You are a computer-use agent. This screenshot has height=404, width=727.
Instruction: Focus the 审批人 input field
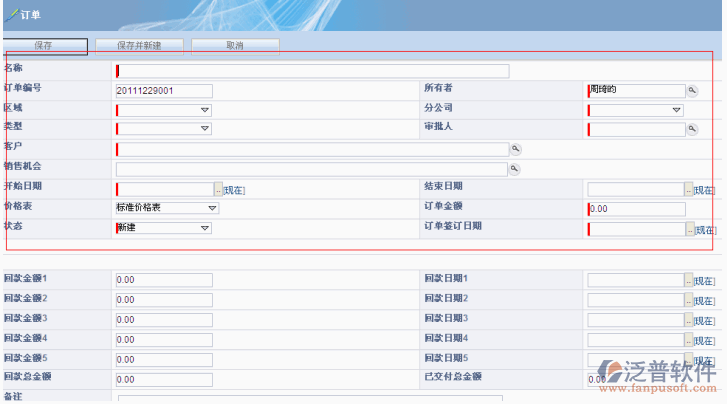tap(636, 129)
